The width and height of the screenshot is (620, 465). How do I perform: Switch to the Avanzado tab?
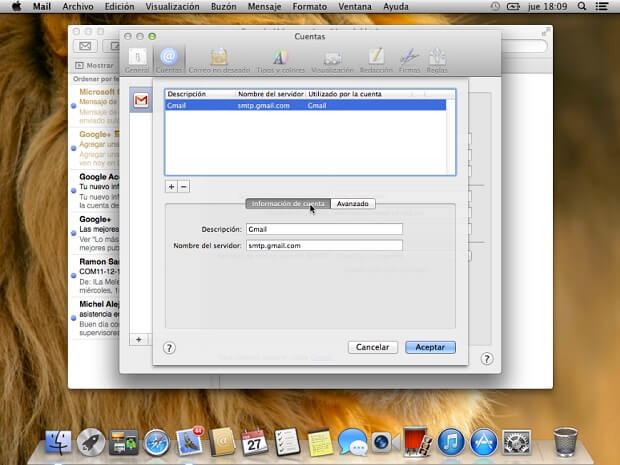click(x=353, y=204)
